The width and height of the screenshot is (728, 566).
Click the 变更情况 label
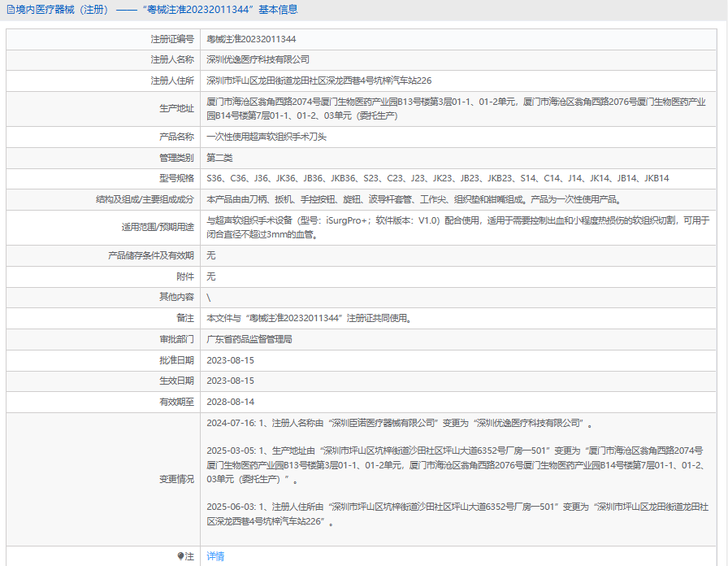pyautogui.click(x=176, y=479)
